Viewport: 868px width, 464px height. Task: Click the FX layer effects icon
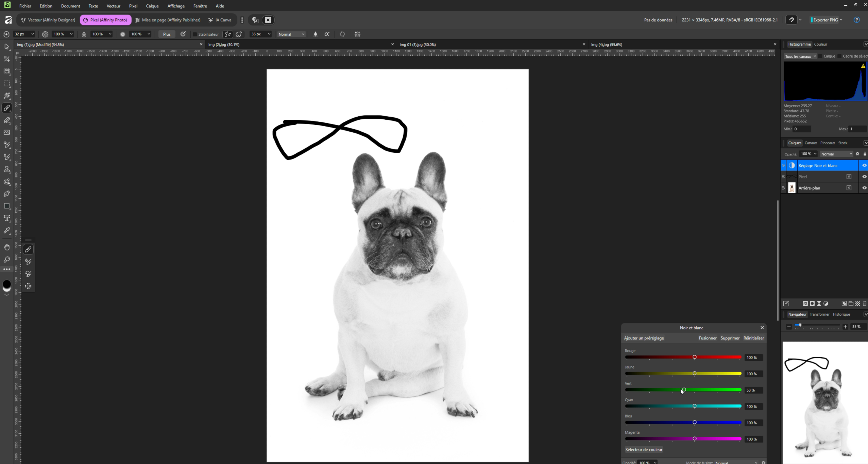click(x=805, y=303)
